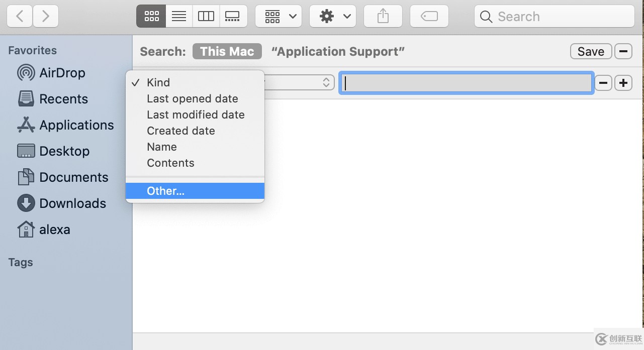Screen dimensions: 644x350
Task: Go back with the left arrow
Action: pos(20,17)
